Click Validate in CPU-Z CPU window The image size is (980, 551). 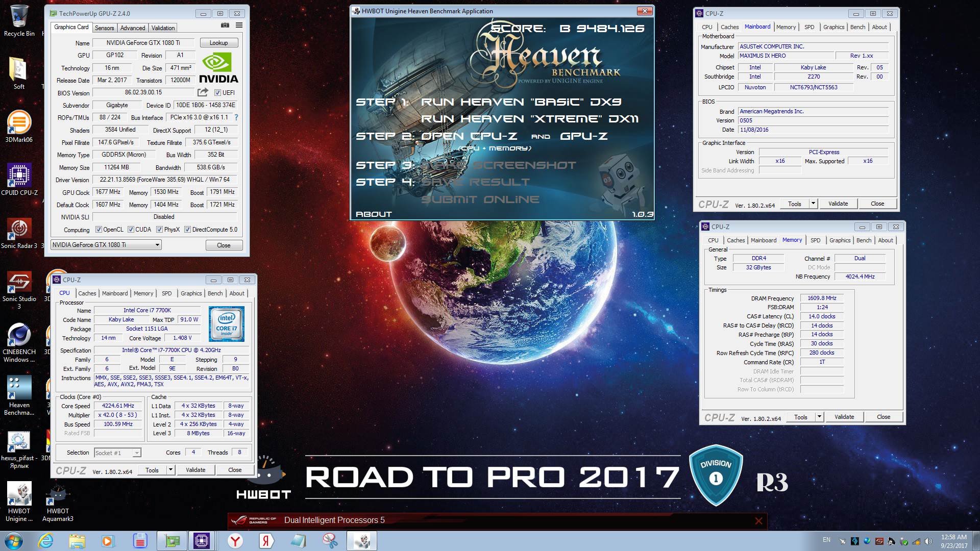pyautogui.click(x=195, y=470)
